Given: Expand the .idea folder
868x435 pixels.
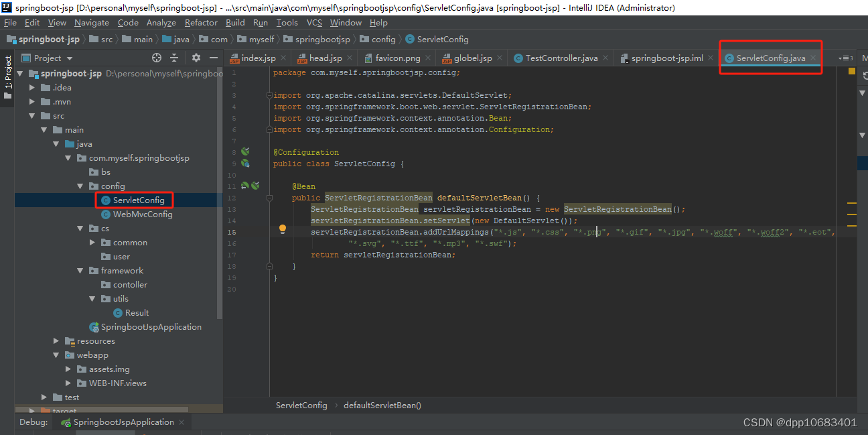Looking at the screenshot, I should [32, 88].
